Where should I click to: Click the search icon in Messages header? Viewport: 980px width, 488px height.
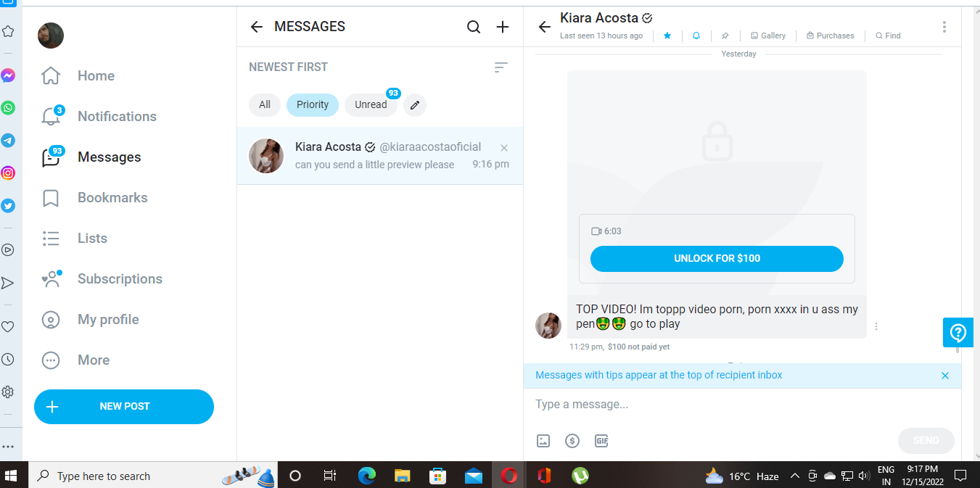(x=474, y=27)
